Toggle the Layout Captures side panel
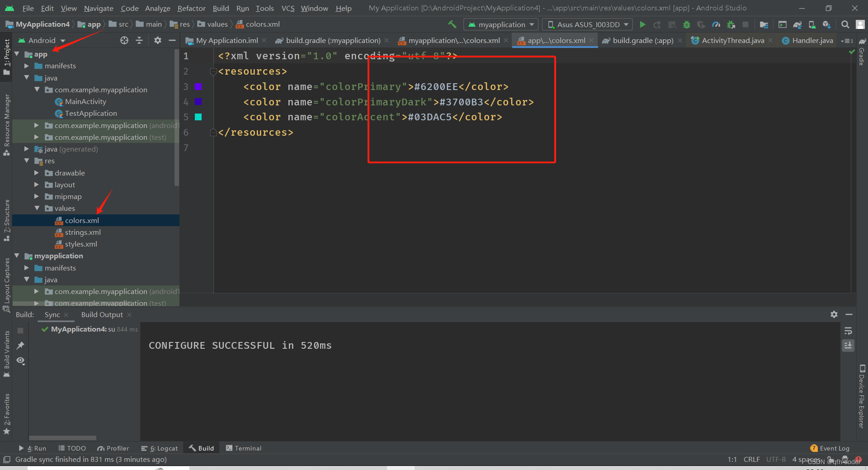868x470 pixels. [x=6, y=285]
